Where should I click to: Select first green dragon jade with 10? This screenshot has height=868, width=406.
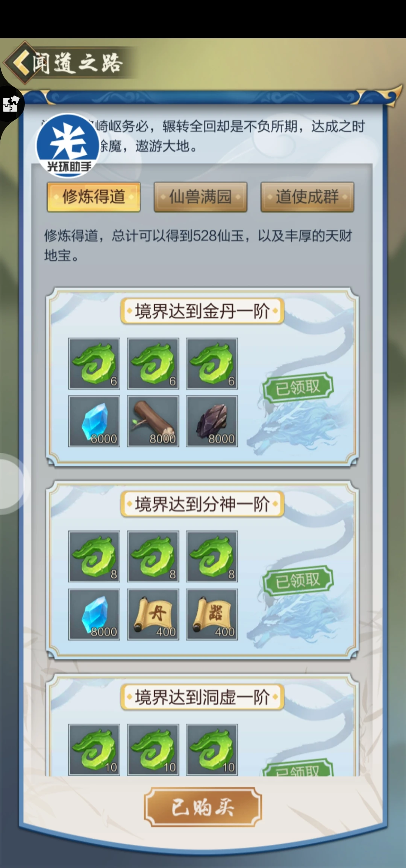click(x=94, y=750)
